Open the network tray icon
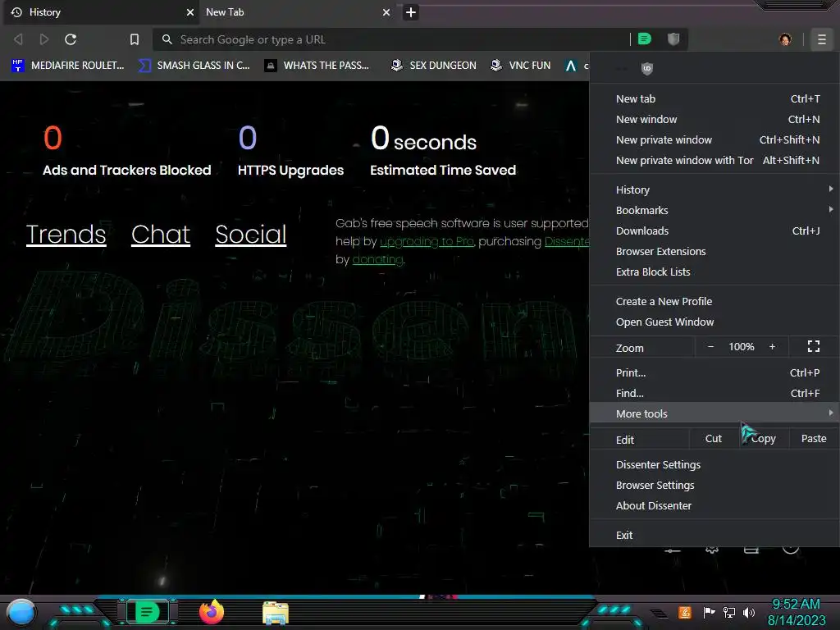840x630 pixels. [x=729, y=612]
